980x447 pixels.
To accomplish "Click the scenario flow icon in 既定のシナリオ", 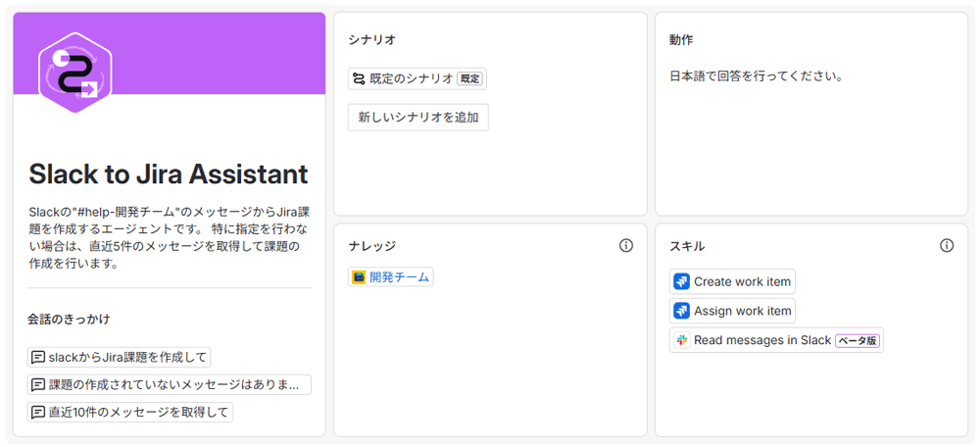I will 358,78.
